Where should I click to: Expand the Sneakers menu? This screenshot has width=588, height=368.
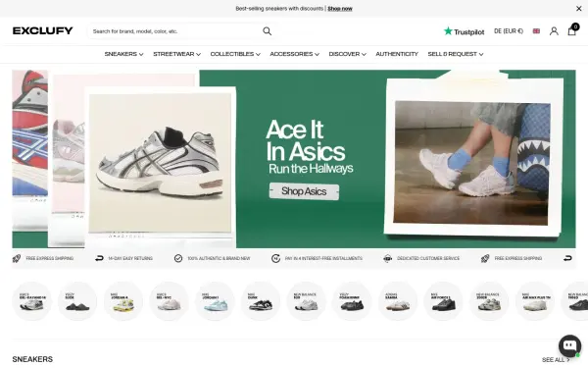click(123, 54)
